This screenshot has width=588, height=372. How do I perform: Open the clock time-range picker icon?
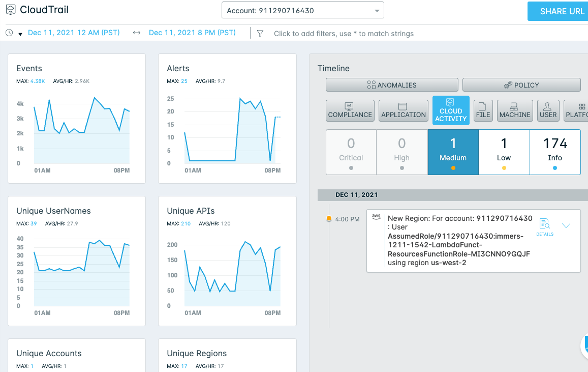click(x=9, y=33)
